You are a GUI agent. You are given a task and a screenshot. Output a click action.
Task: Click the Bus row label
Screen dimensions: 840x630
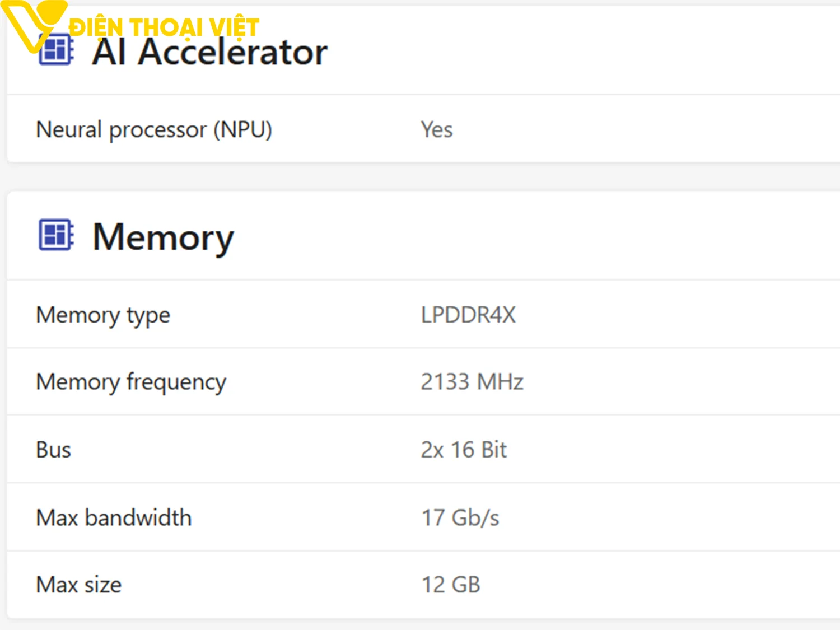(54, 450)
